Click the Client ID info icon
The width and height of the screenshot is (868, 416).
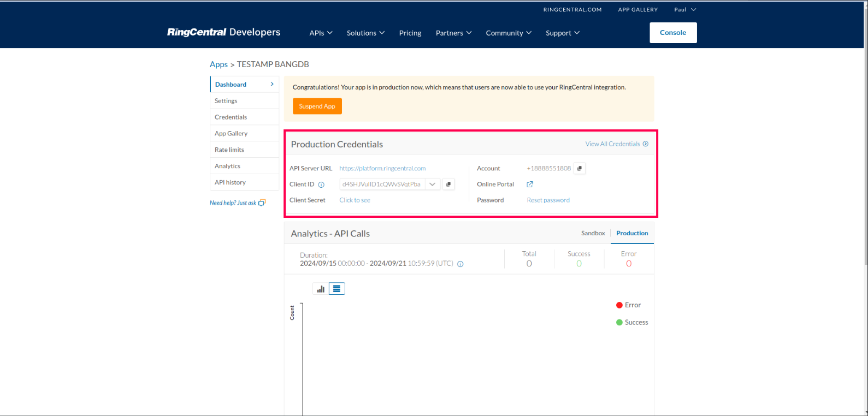[x=321, y=185]
